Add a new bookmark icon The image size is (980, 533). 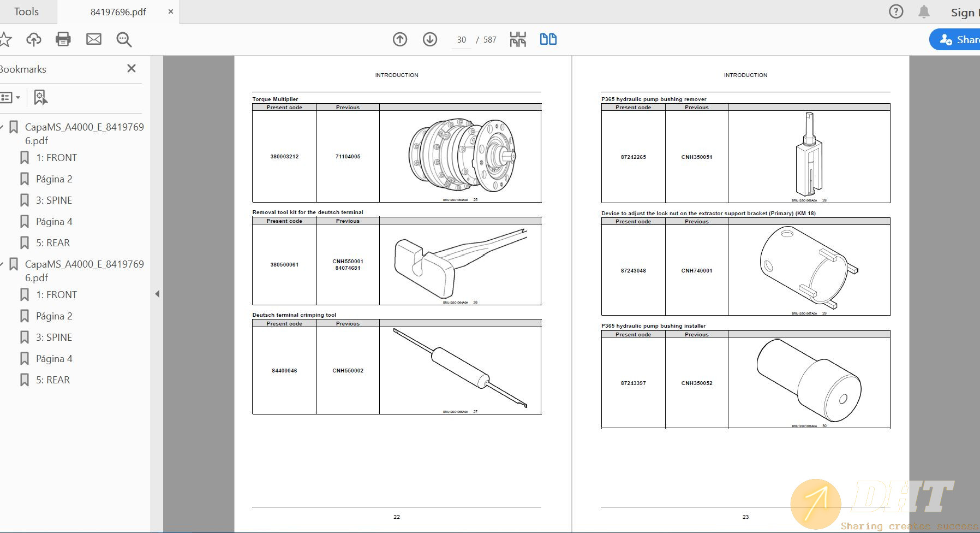[x=40, y=97]
